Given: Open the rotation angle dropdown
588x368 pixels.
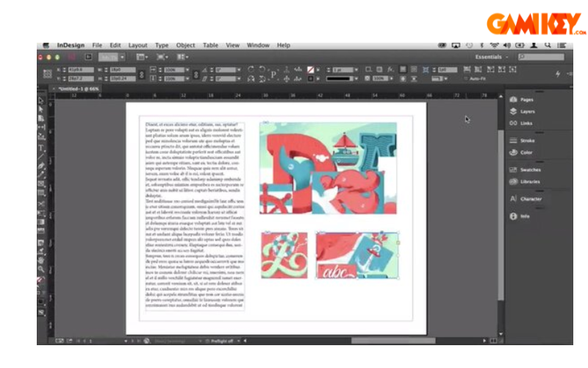Looking at the screenshot, I should [x=239, y=69].
